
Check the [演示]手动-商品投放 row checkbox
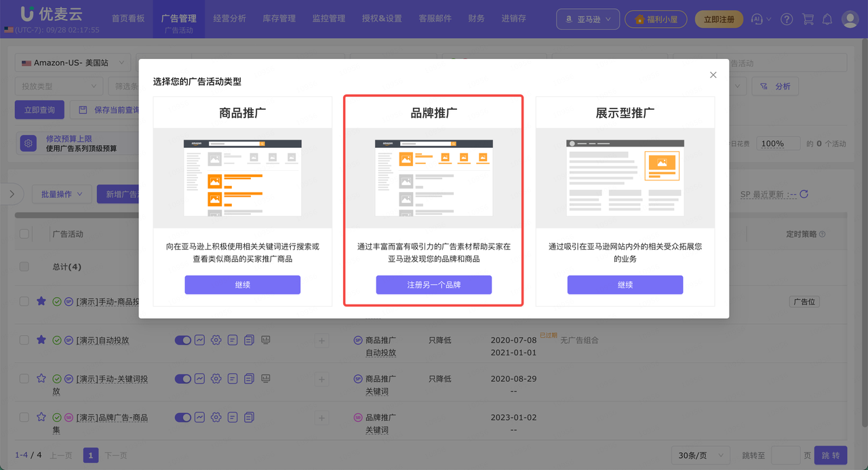[x=24, y=301]
